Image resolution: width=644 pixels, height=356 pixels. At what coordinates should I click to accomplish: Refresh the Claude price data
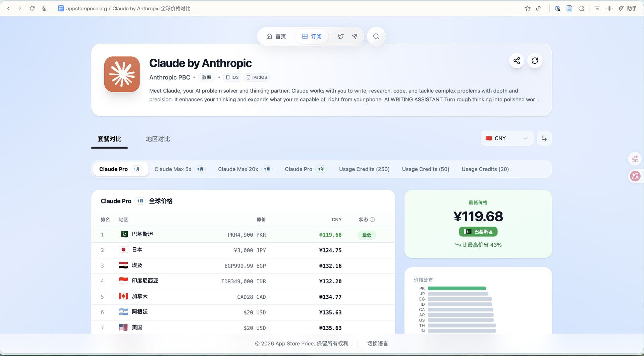535,61
